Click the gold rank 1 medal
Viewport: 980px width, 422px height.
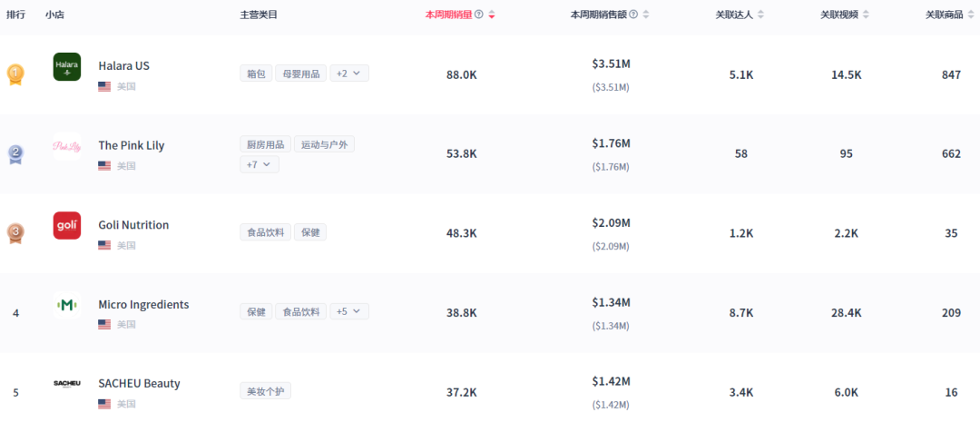(15, 74)
